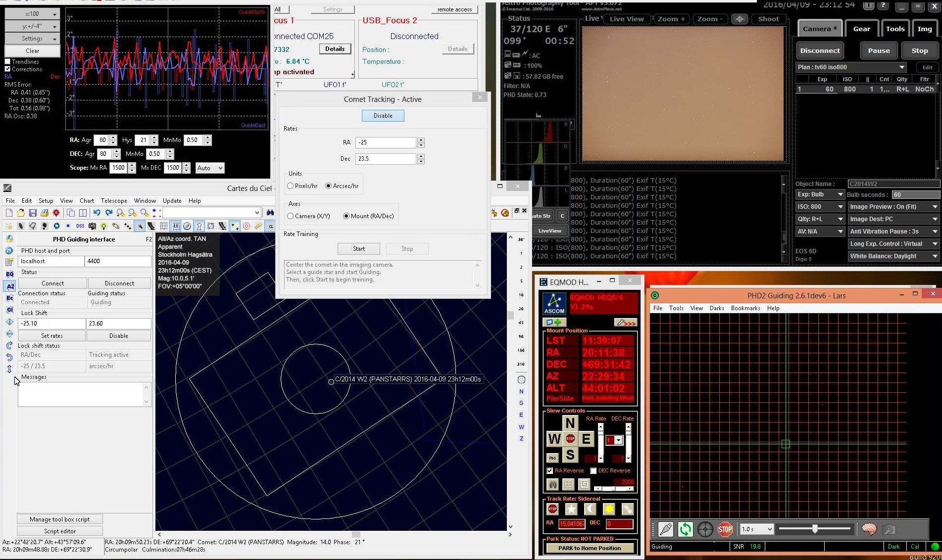Open PHD2 advanced settings brain icon
The height and width of the screenshot is (560, 942).
coord(869,529)
